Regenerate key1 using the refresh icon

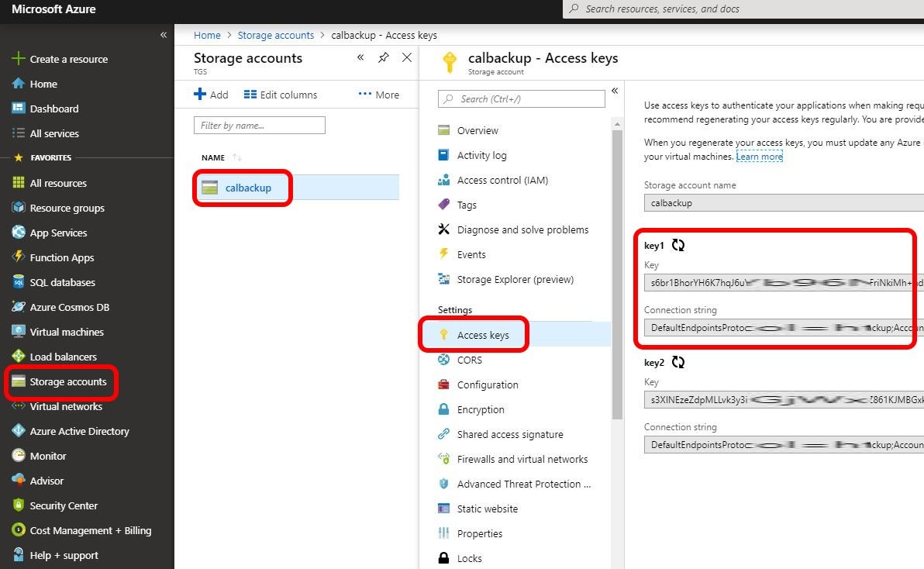click(678, 246)
